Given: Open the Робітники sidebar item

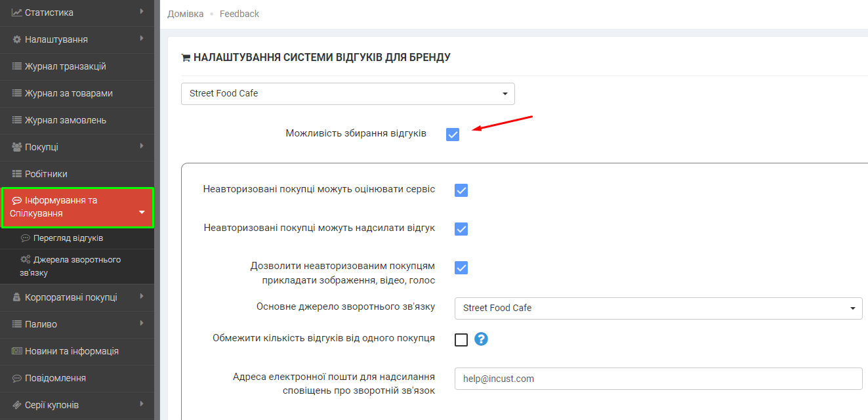Looking at the screenshot, I should click(x=46, y=174).
